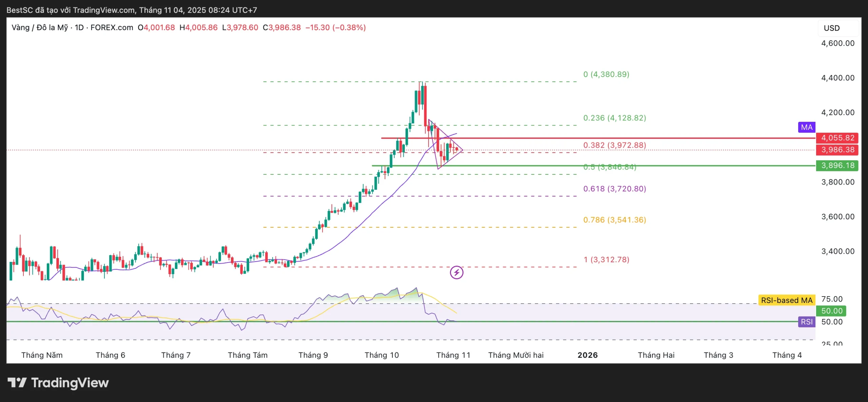Click the TradingView logo at the bottom
This screenshot has height=402, width=868.
pos(58,383)
